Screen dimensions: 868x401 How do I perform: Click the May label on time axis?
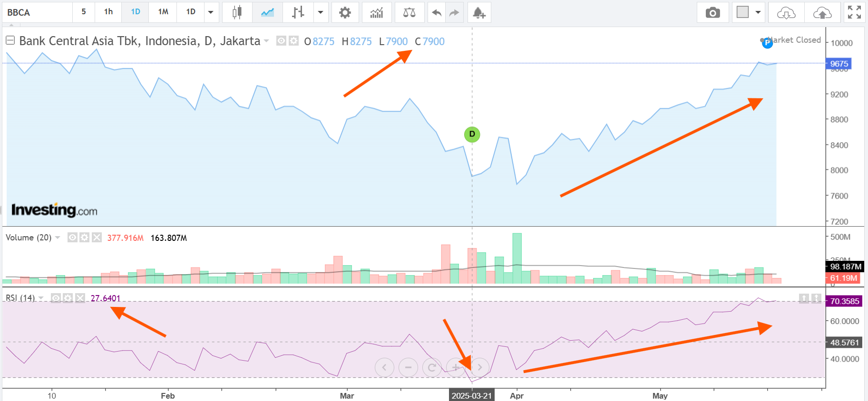pyautogui.click(x=660, y=396)
